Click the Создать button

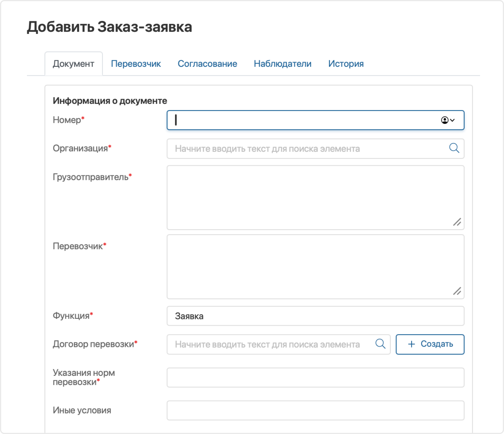pos(430,344)
